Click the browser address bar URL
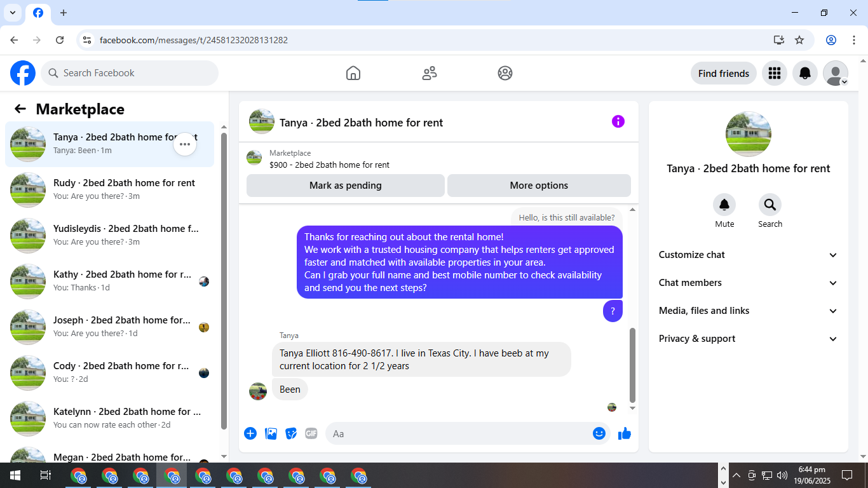 tap(194, 40)
